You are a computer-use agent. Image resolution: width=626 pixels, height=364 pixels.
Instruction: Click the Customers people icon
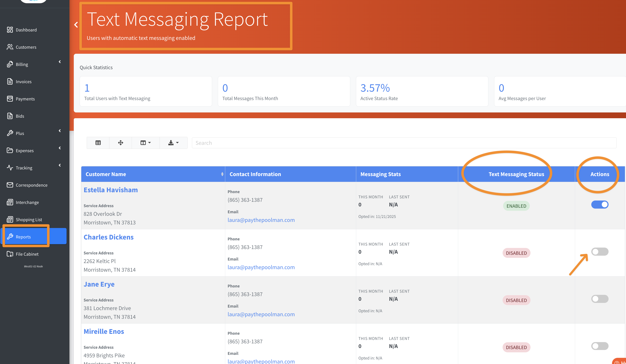click(10, 47)
